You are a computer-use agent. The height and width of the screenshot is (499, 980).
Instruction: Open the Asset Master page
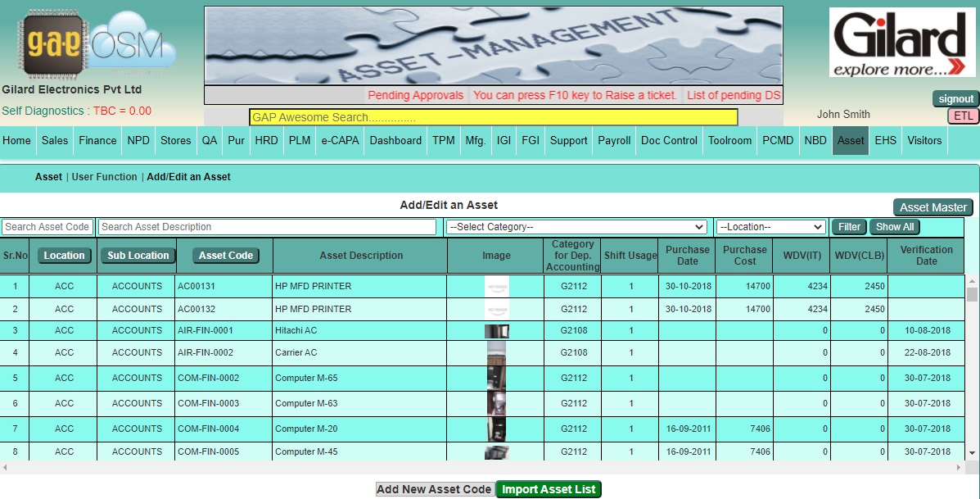click(x=933, y=207)
